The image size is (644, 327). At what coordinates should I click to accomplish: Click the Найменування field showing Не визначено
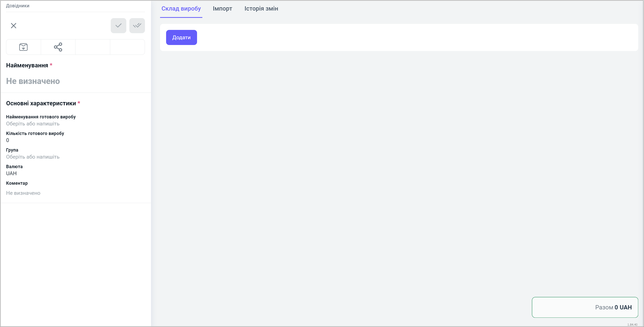33,81
